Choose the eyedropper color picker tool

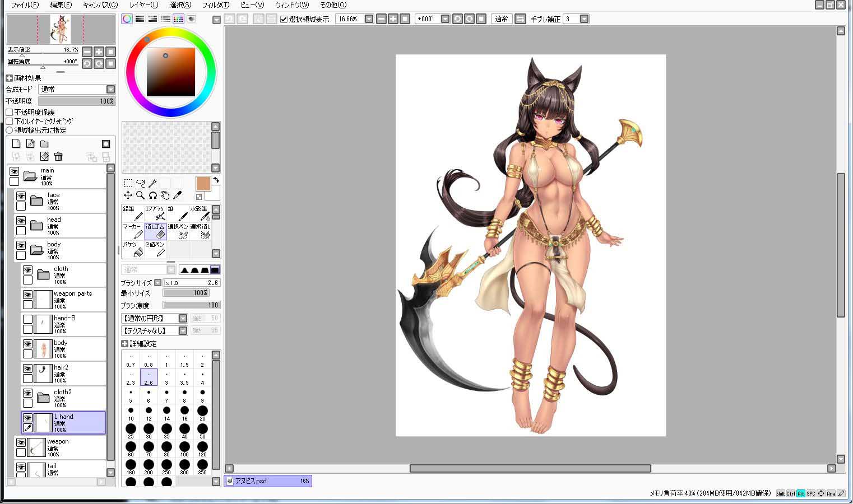(178, 195)
